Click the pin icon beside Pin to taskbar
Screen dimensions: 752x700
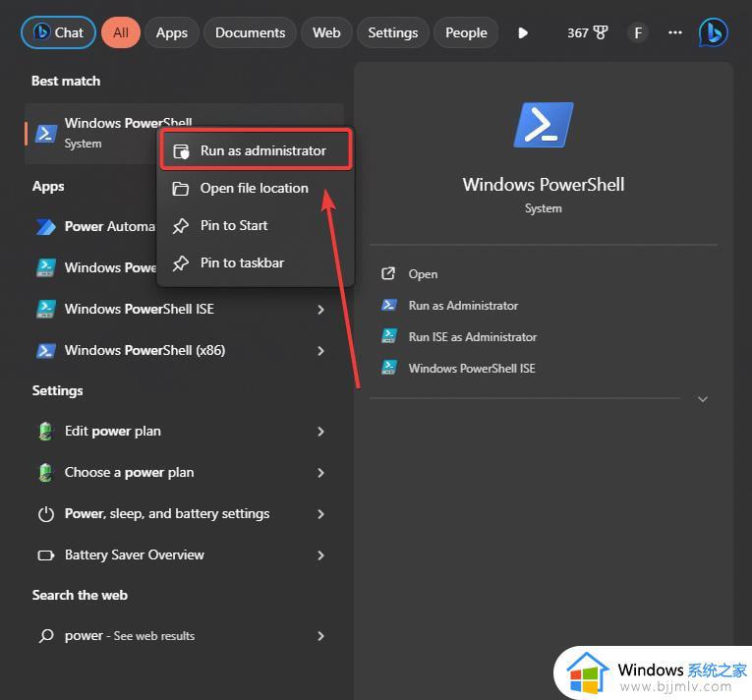point(180,263)
